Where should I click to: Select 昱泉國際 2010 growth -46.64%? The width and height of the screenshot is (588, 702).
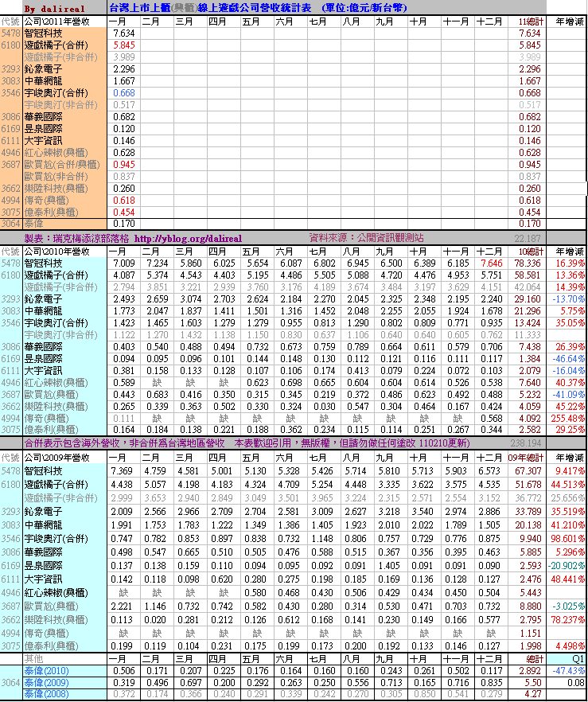pyautogui.click(x=568, y=359)
